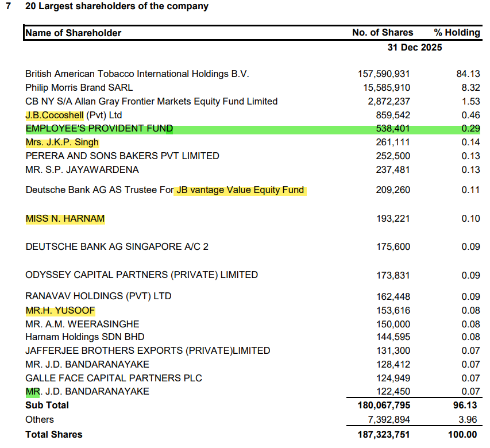Select 'Harnam Holdings SDN BHD' name
Viewport: 490px width, 448px height.
(84, 337)
